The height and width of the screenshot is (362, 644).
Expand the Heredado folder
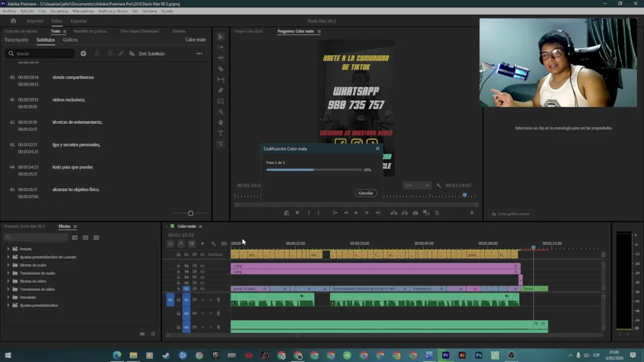point(8,297)
